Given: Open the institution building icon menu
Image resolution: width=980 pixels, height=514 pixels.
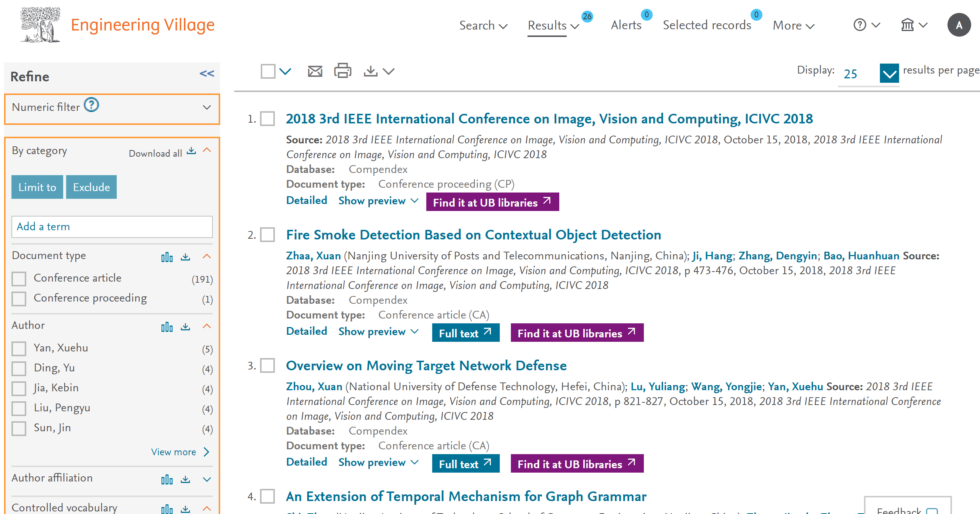Looking at the screenshot, I should 907,25.
